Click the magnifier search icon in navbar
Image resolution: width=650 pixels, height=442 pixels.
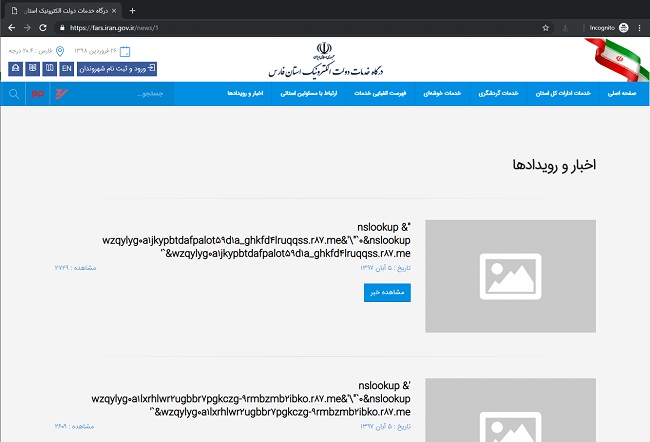click(14, 94)
